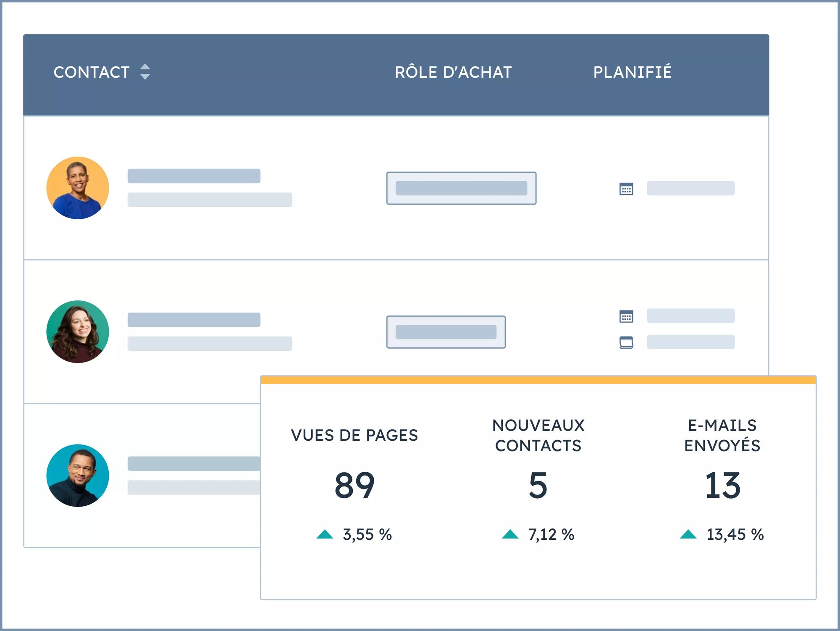Click the laptop icon in second row
Image resolution: width=840 pixels, height=631 pixels.
point(626,342)
